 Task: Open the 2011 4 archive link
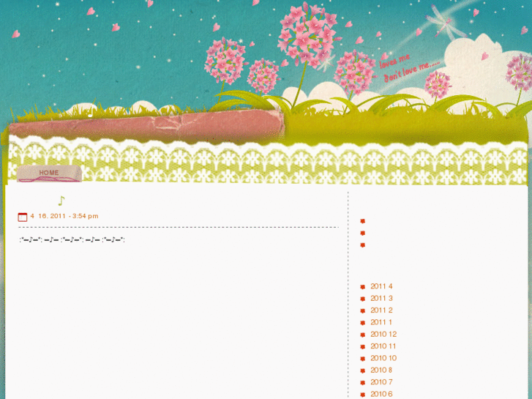[x=381, y=286]
